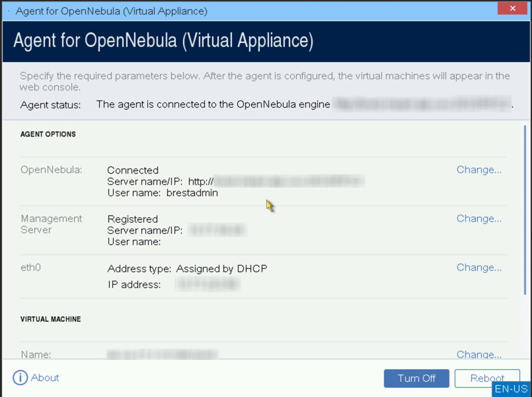Open the EN-US language indicator

[511, 389]
